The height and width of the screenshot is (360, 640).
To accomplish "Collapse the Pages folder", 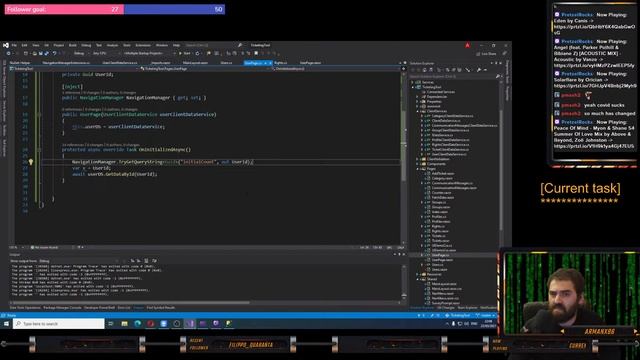I will 418,169.
